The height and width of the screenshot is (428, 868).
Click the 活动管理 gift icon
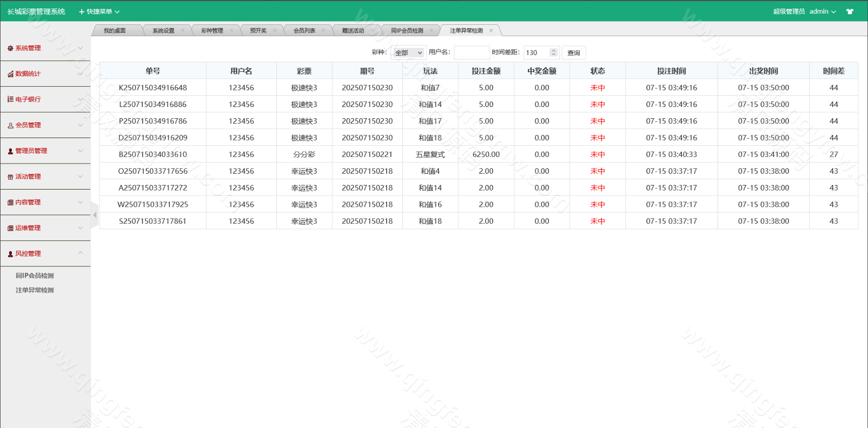click(10, 177)
